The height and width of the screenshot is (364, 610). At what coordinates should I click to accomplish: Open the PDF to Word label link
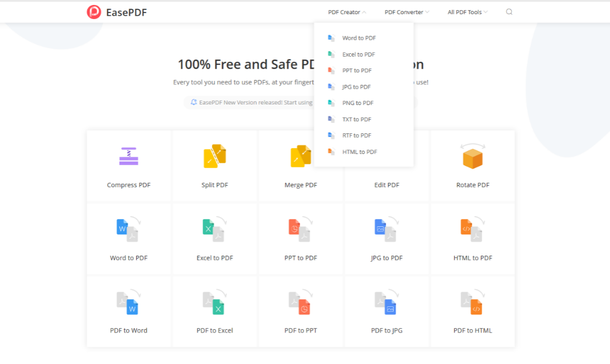pyautogui.click(x=129, y=331)
